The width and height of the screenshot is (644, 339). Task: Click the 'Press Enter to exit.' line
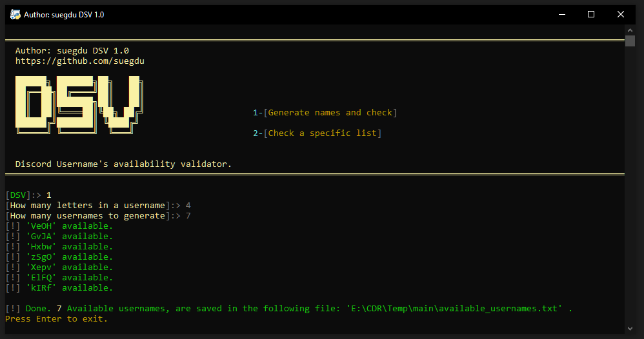point(56,319)
